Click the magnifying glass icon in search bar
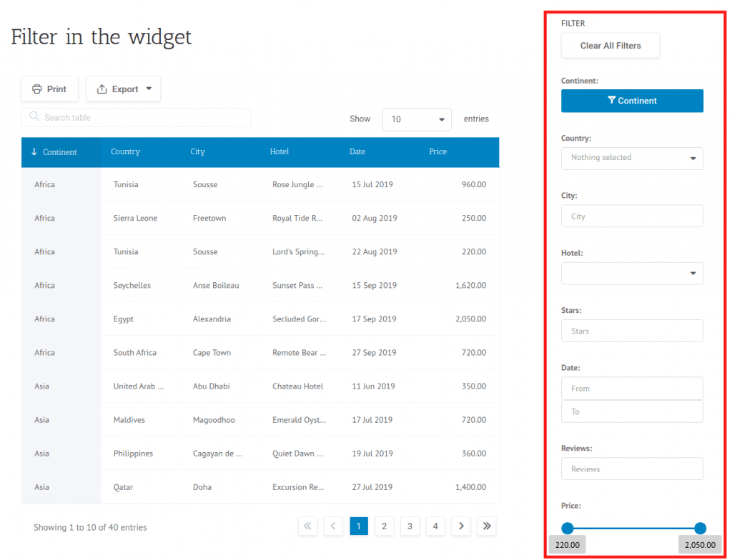This screenshot has width=732, height=560. [x=33, y=116]
